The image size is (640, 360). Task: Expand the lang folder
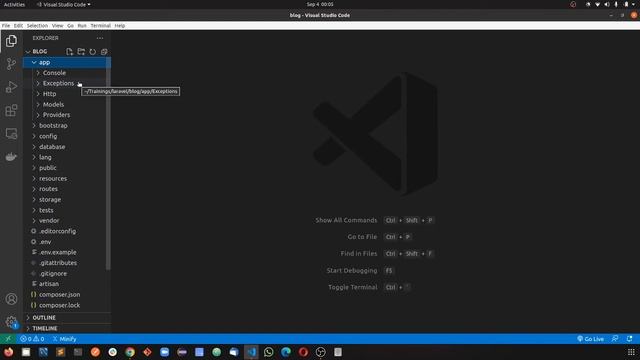(66, 157)
